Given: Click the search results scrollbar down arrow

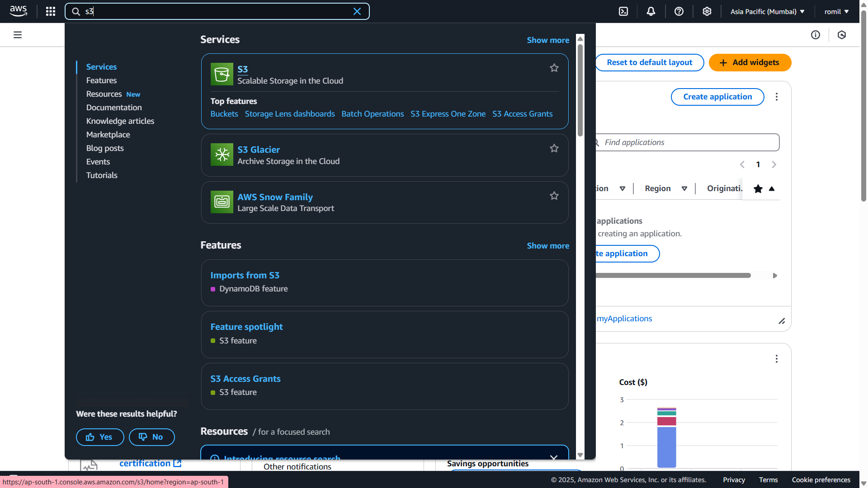Looking at the screenshot, I should [x=580, y=455].
